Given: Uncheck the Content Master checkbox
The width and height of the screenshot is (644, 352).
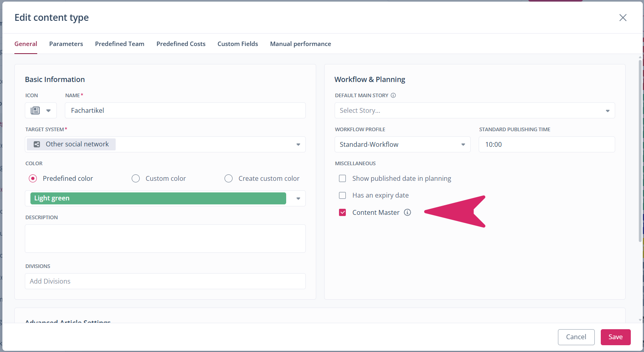Looking at the screenshot, I should [x=342, y=212].
